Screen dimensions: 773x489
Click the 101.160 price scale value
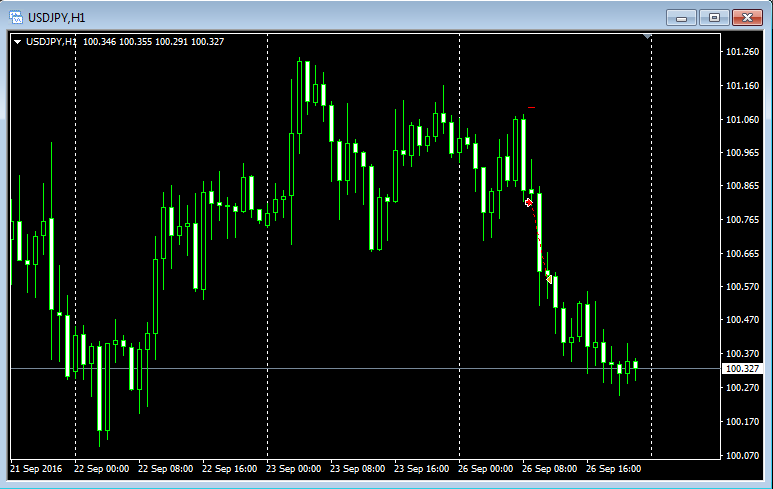click(x=742, y=86)
